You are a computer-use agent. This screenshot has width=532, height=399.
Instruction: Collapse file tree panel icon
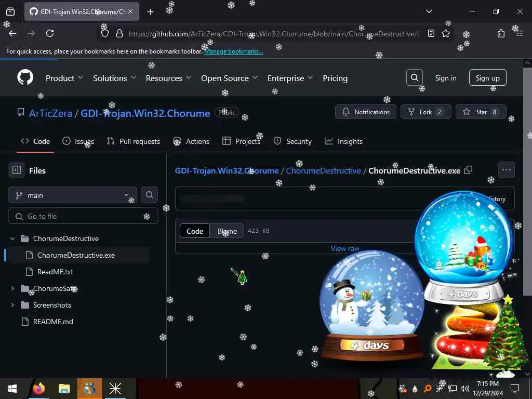[17, 170]
